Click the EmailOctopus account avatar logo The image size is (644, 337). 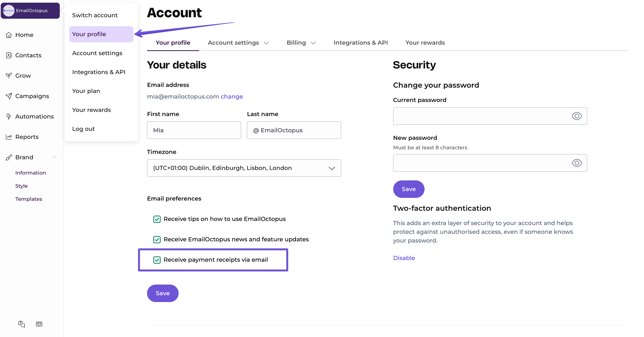[x=9, y=10]
